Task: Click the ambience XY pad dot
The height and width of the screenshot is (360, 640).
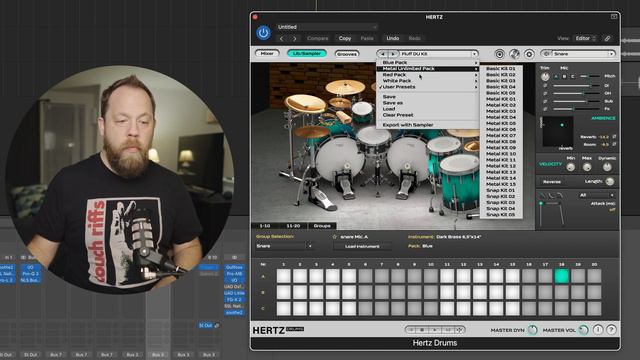Action: 562,125
